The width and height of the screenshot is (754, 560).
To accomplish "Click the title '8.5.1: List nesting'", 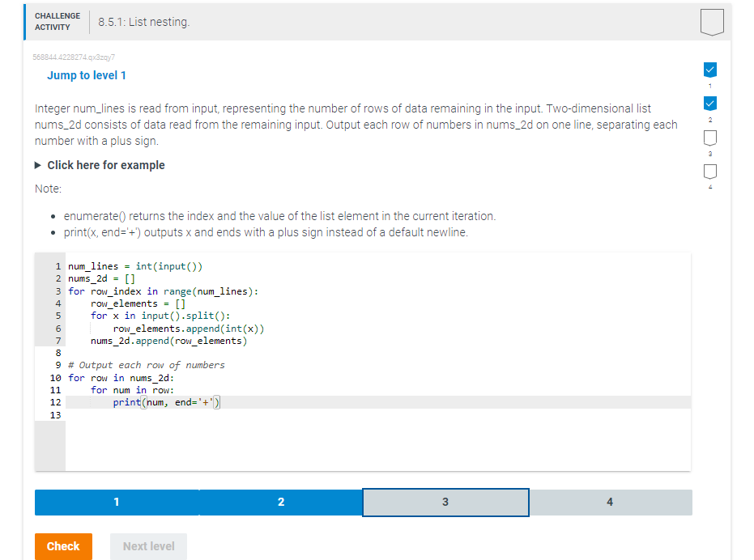I will tap(143, 22).
